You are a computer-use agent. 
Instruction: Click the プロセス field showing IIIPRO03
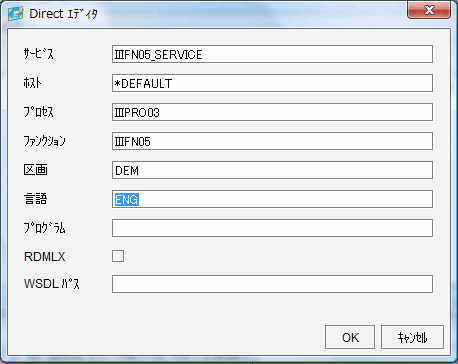[272, 112]
